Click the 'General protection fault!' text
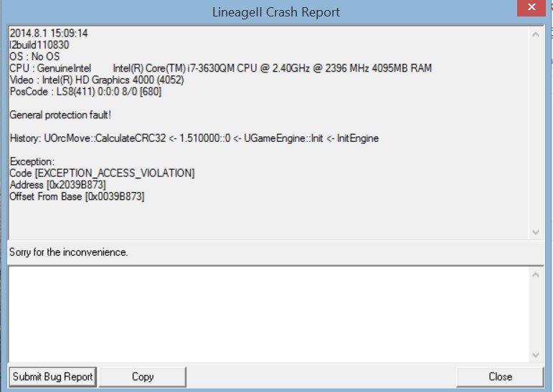This screenshot has width=553, height=392. 60,115
